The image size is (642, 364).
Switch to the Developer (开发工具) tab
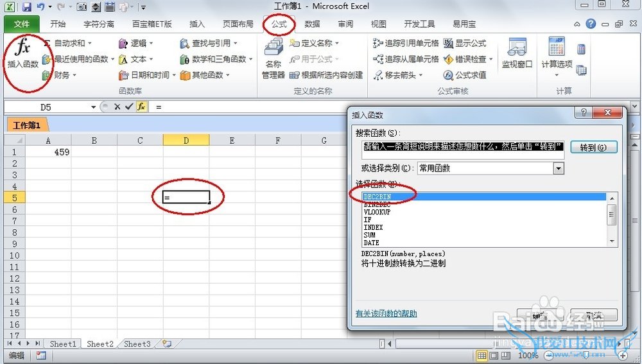coord(419,24)
